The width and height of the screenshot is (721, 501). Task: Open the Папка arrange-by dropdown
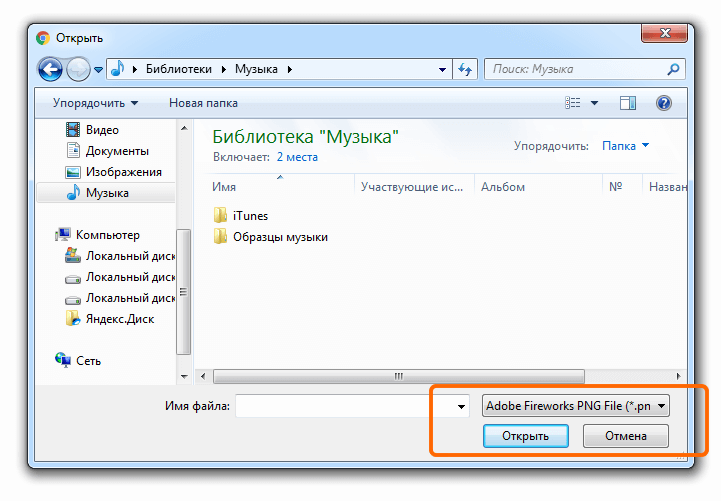(x=625, y=146)
